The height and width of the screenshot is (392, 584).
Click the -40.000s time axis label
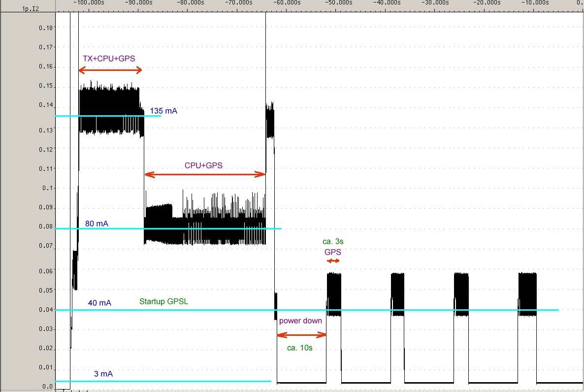click(387, 2)
